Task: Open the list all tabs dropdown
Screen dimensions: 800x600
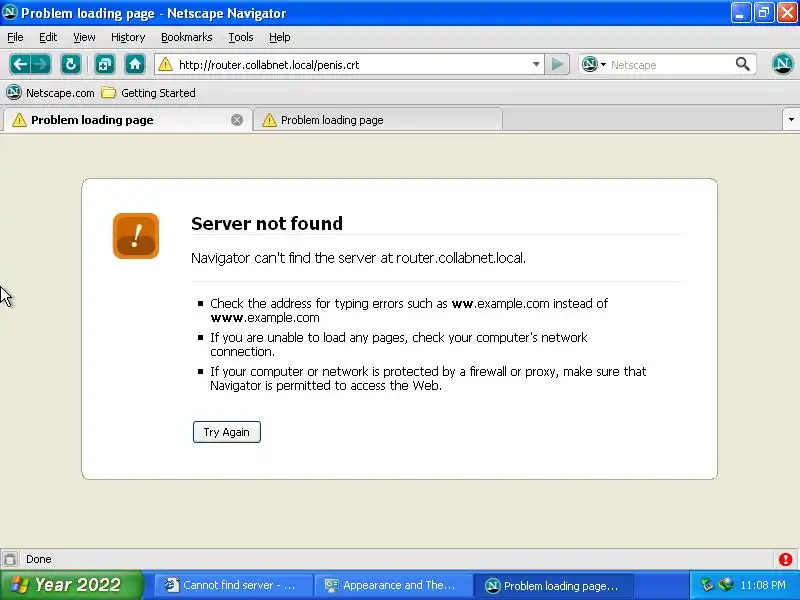Action: pos(791,120)
